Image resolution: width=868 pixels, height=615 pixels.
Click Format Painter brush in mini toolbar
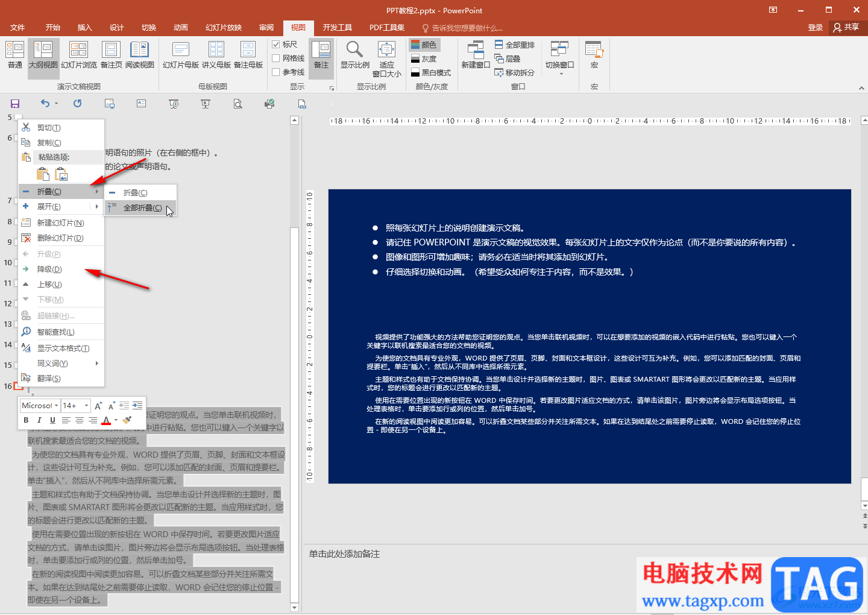pos(127,420)
